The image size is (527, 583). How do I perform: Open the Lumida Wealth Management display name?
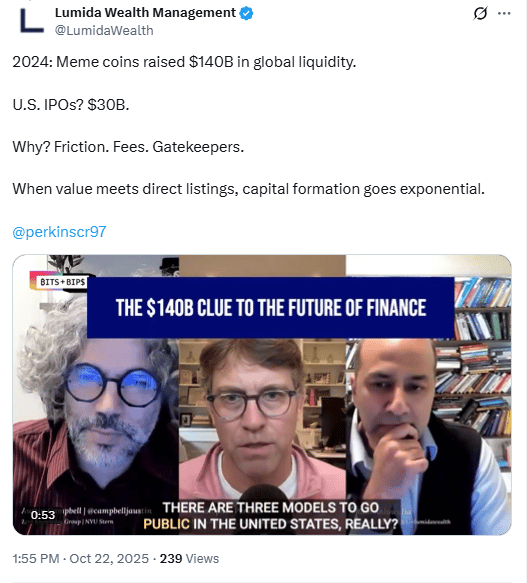pyautogui.click(x=145, y=13)
